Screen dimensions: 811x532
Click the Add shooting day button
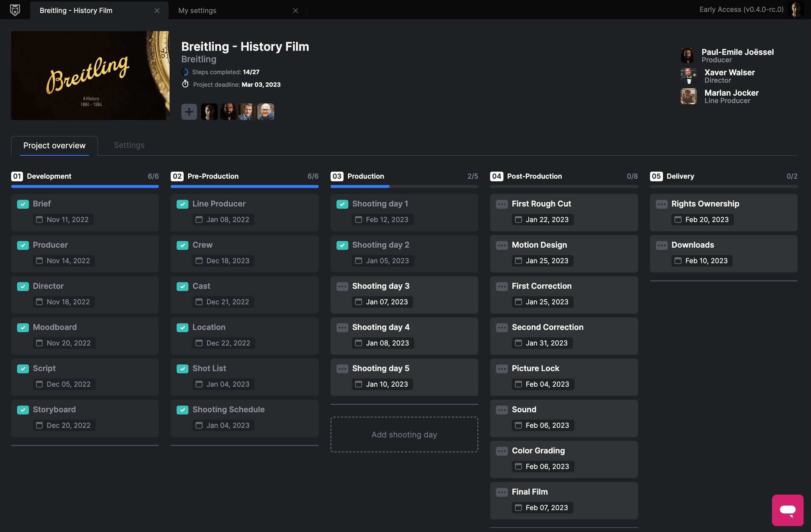point(404,434)
